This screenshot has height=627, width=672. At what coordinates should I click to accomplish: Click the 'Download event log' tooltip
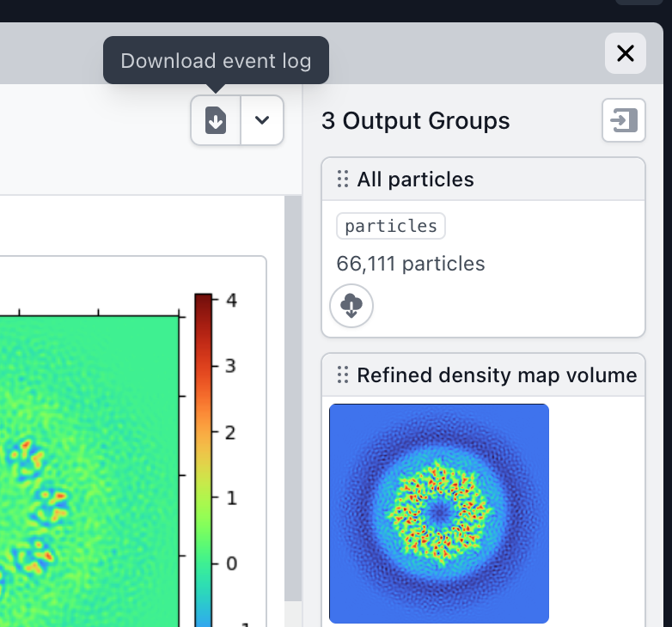(216, 61)
